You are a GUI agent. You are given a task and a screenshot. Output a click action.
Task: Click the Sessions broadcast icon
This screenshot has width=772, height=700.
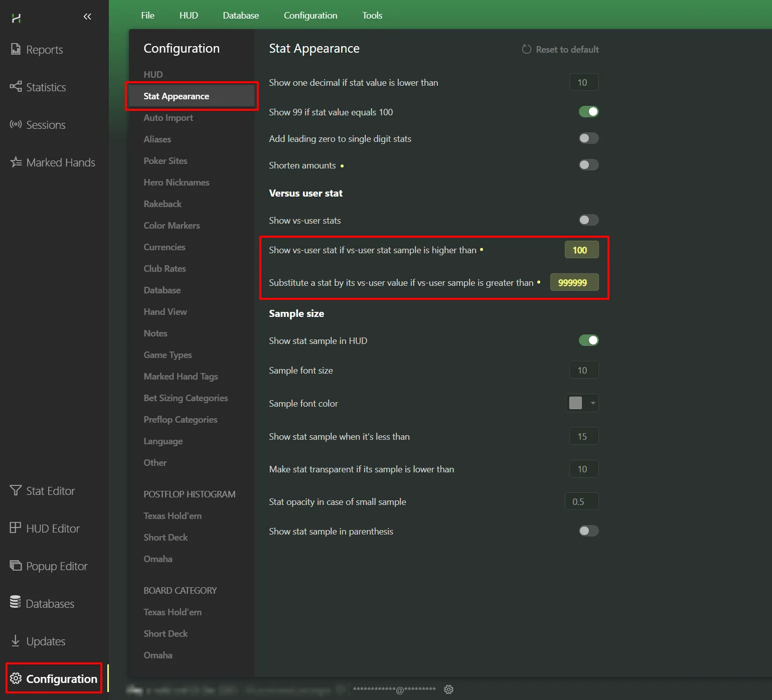(x=16, y=124)
